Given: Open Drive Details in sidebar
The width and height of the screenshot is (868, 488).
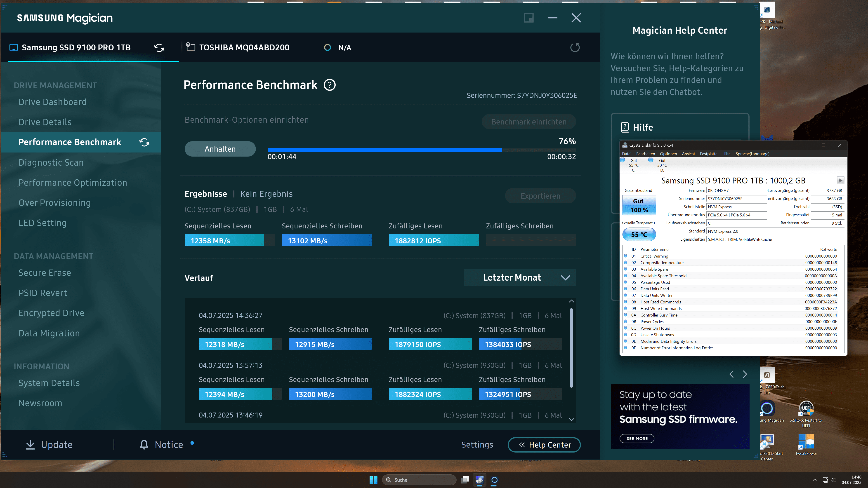Looking at the screenshot, I should (45, 122).
